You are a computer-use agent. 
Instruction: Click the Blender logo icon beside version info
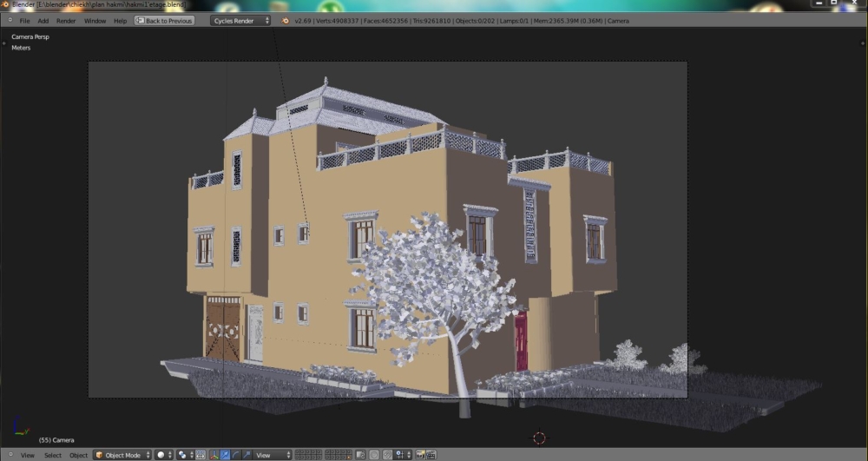click(285, 21)
